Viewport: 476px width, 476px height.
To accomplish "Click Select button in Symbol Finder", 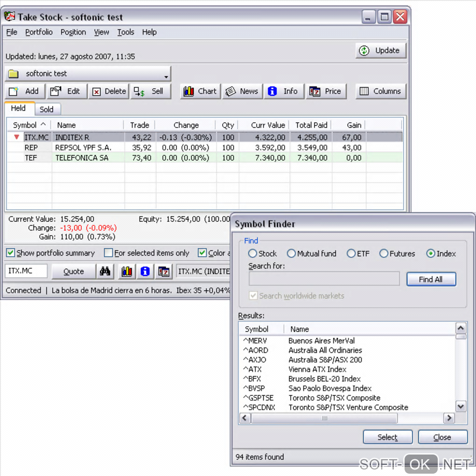I will click(x=388, y=437).
